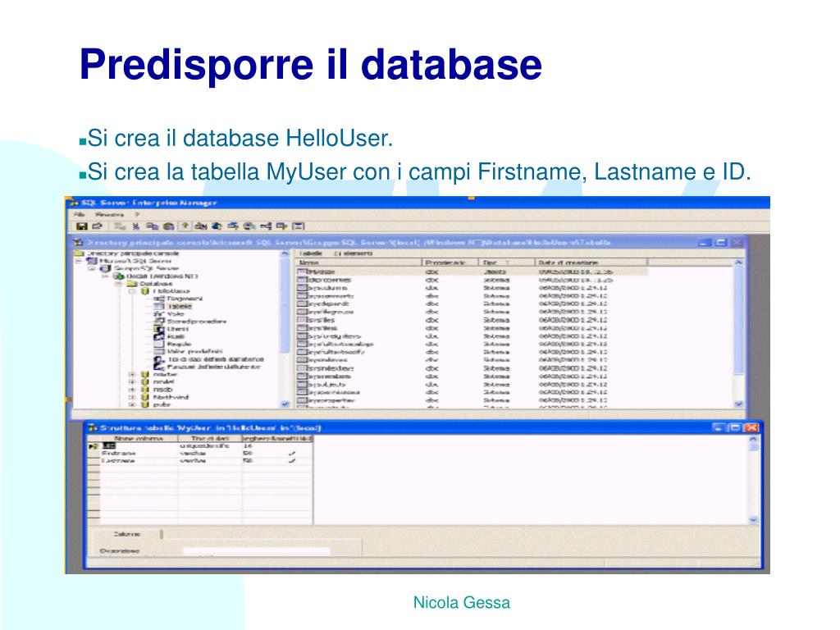Click the tree pane vertical scrollbar down arrow

point(285,404)
